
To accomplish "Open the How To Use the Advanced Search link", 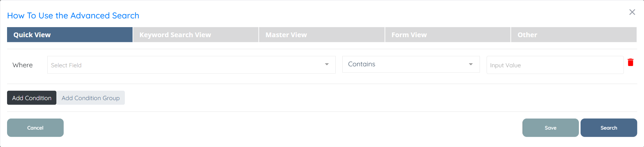I will point(73,15).
